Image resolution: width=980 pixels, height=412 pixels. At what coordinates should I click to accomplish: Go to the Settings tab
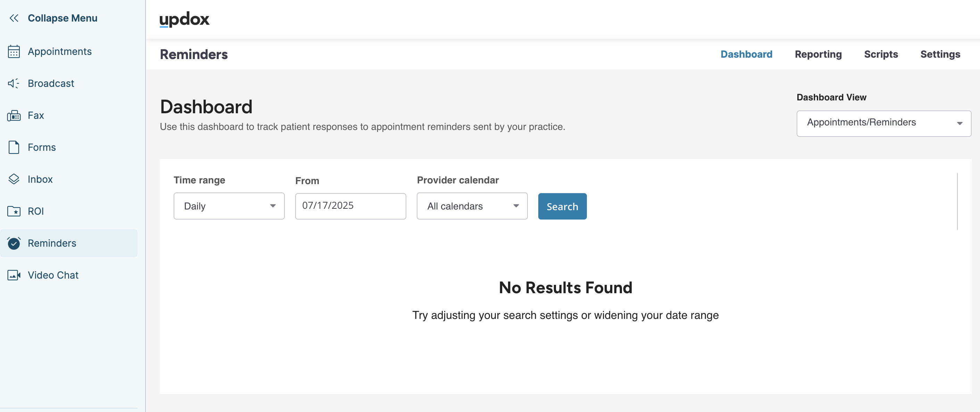coord(940,55)
